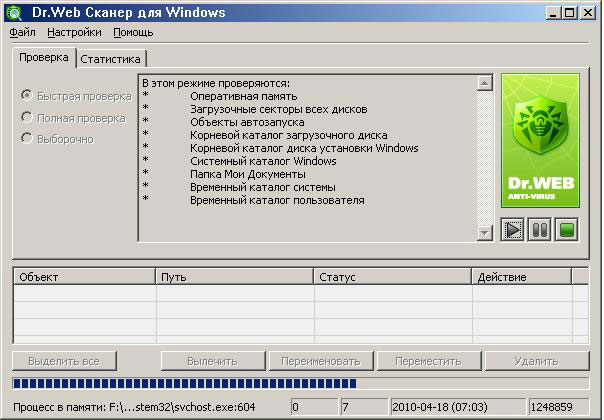Image resolution: width=604 pixels, height=420 pixels.
Task: Click the Объекты автозапуска line
Action: click(x=247, y=123)
